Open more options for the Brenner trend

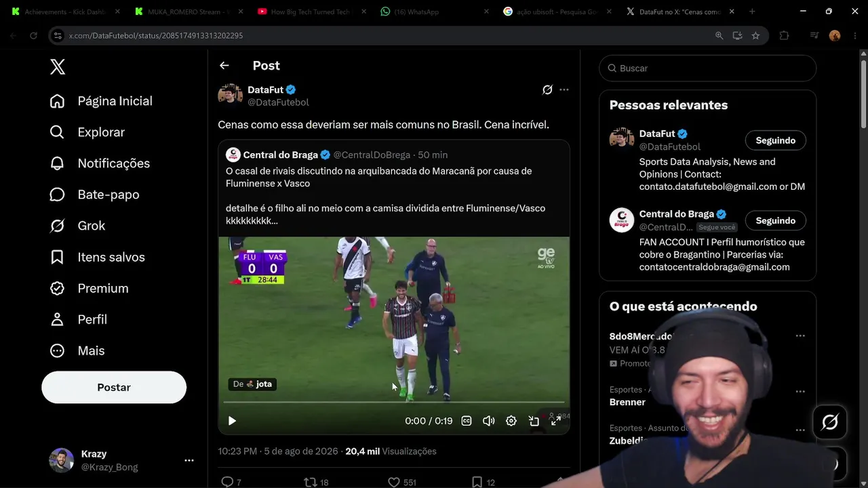pyautogui.click(x=800, y=391)
